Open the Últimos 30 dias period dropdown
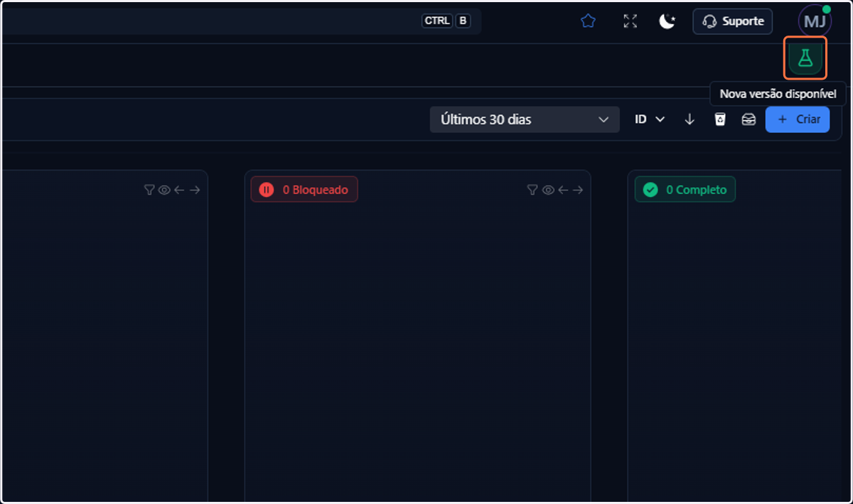 pyautogui.click(x=525, y=119)
